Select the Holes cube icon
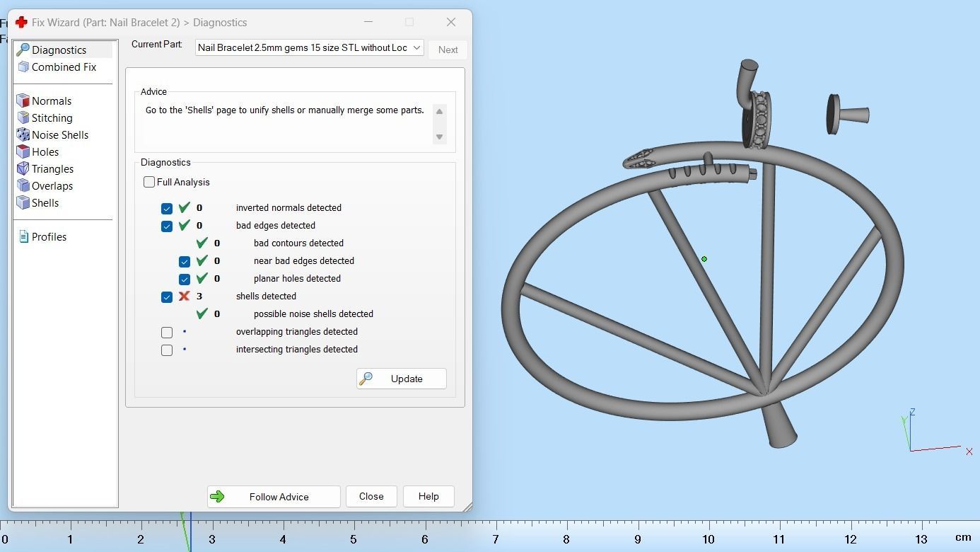Viewport: 980px width, 552px height. tap(23, 151)
